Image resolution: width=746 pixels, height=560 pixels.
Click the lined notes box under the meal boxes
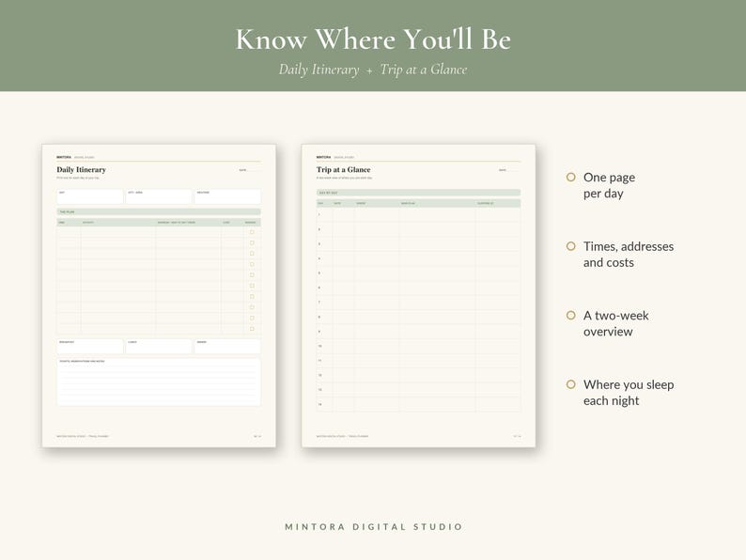[159, 382]
